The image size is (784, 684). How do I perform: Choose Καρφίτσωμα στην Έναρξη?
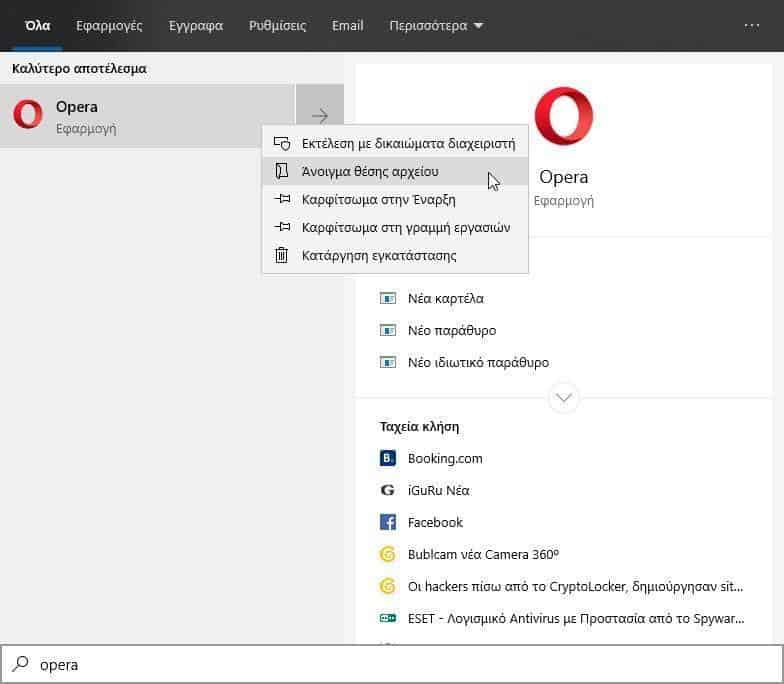[x=395, y=200]
